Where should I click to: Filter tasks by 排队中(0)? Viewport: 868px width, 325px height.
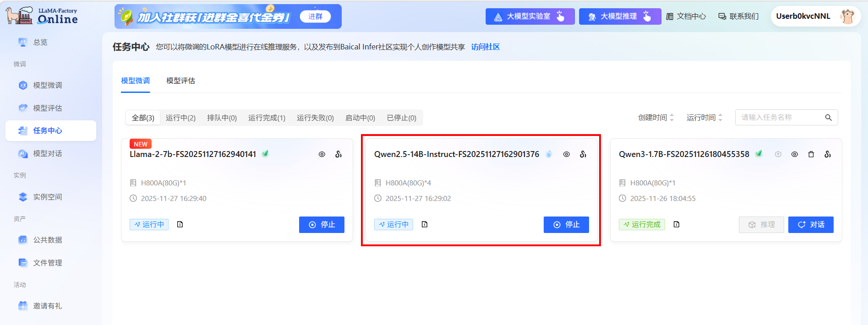(222, 118)
